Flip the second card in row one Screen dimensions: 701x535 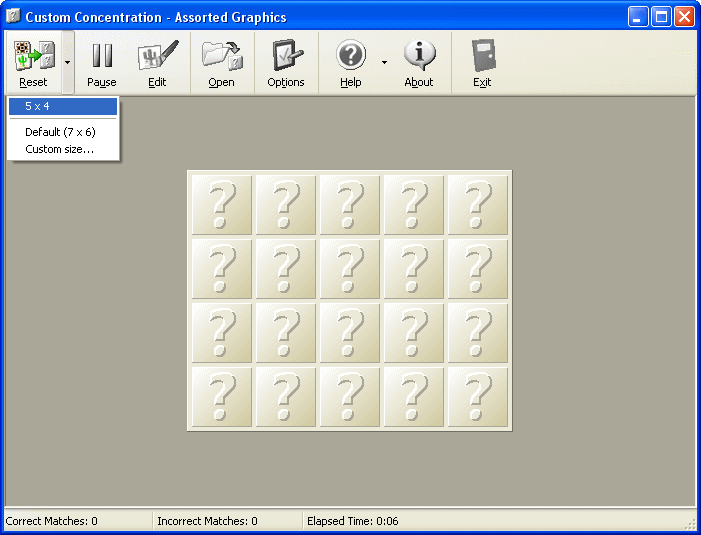pyautogui.click(x=286, y=205)
